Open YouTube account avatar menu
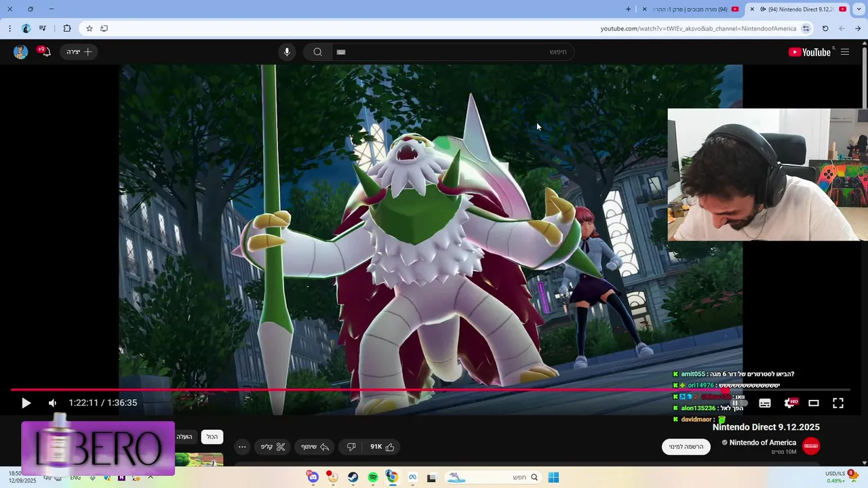Screen dimensions: 868x488 pos(20,52)
